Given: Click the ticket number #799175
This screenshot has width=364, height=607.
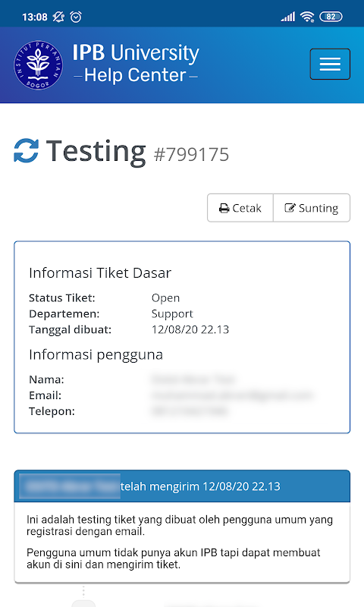Looking at the screenshot, I should pyautogui.click(x=191, y=155).
